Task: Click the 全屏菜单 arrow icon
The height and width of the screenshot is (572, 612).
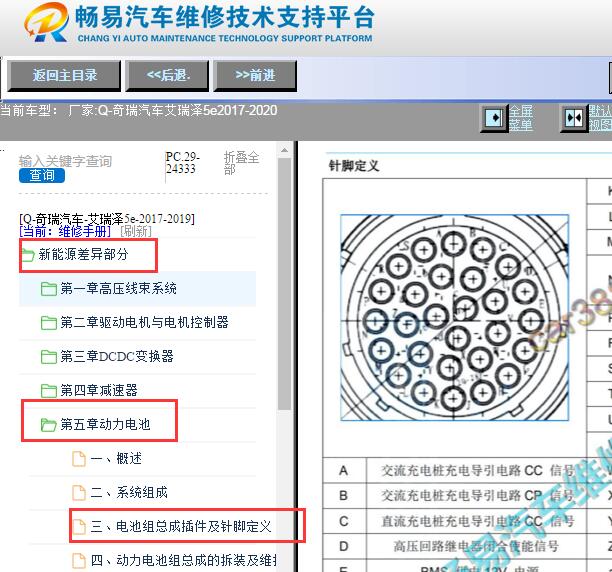Action: point(494,118)
